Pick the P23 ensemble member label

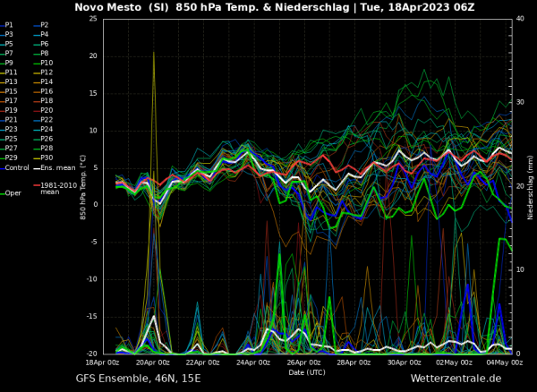[8, 129]
